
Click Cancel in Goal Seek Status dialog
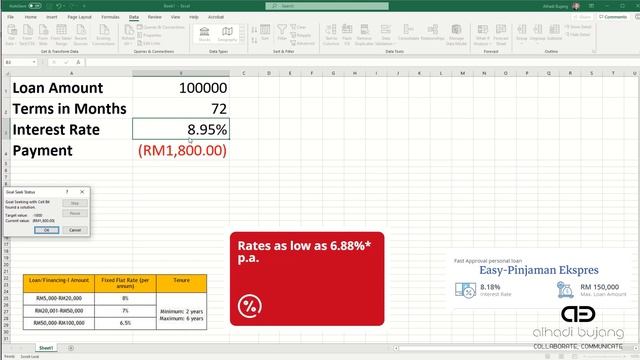coord(75,230)
